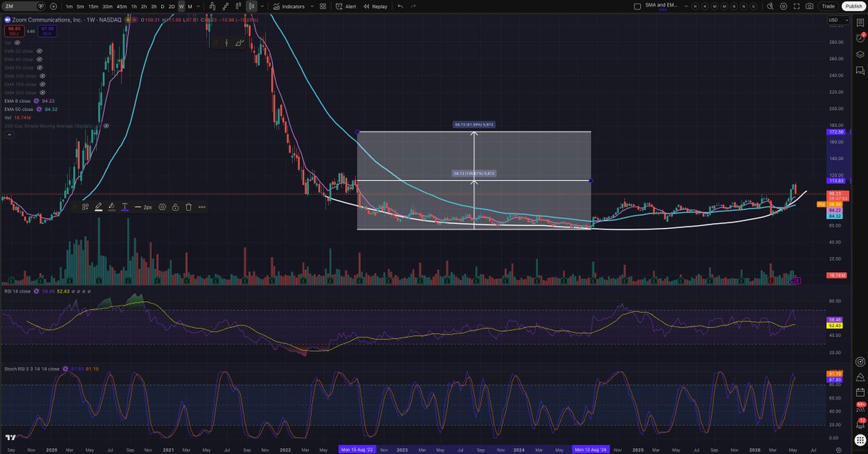Open the object tree layers icon
Screen dimensions: 868x454
coord(860,54)
